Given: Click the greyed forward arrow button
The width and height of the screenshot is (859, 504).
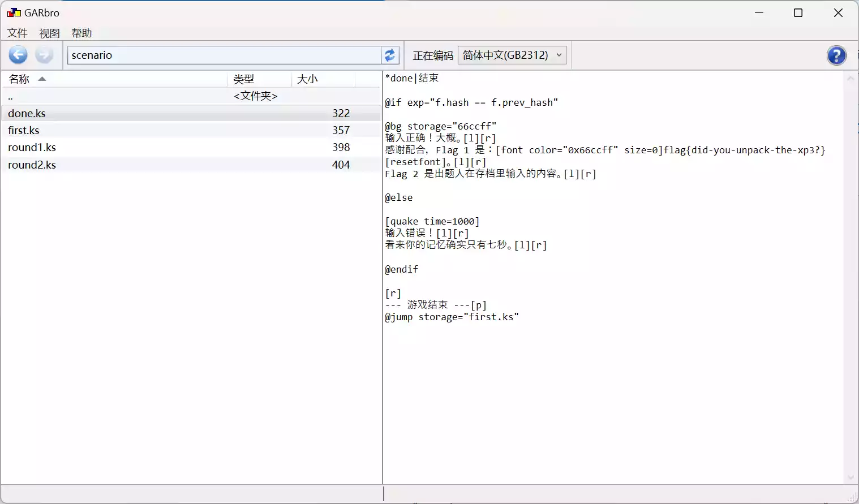Looking at the screenshot, I should pyautogui.click(x=44, y=55).
